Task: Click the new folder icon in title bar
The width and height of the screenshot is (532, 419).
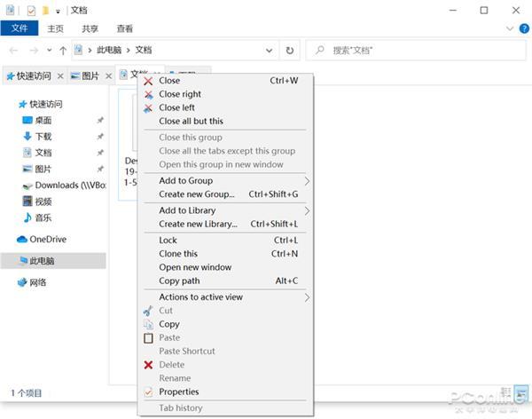Action: 45,11
